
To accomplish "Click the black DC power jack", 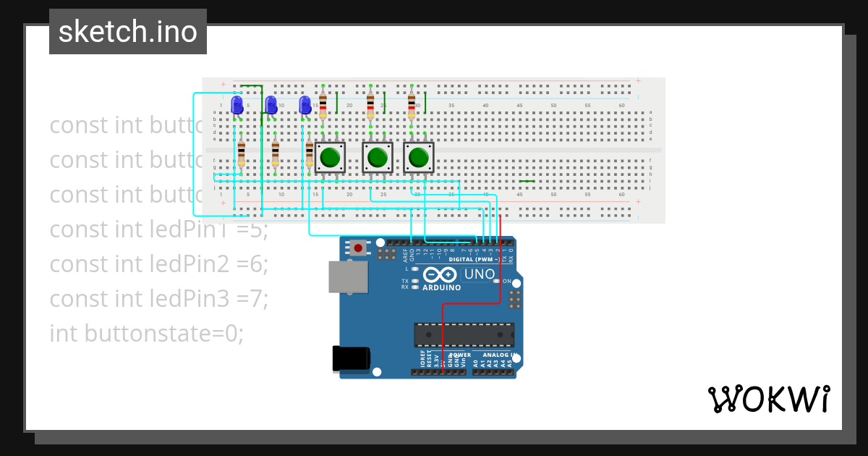I will click(x=352, y=360).
